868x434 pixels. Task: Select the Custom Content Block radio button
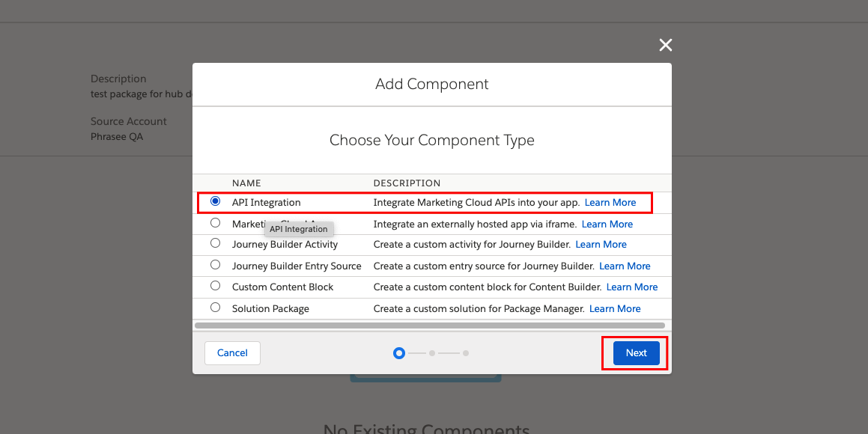coord(216,286)
